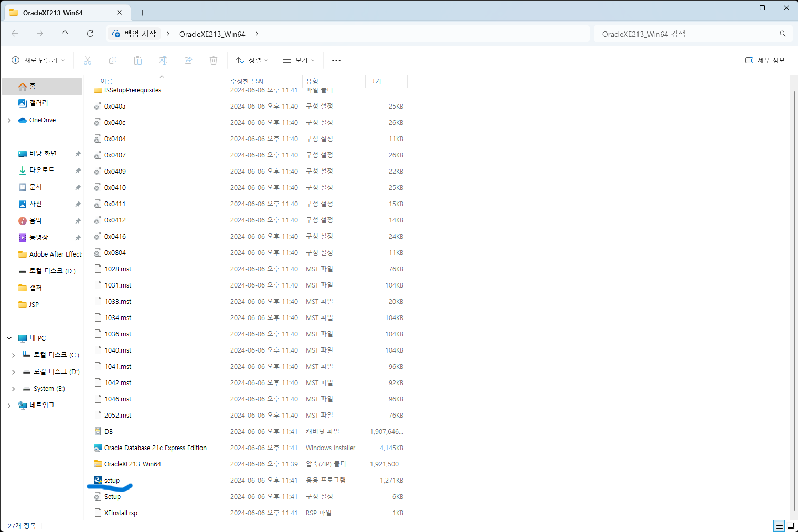Switch to details view in status bar

[780, 526]
